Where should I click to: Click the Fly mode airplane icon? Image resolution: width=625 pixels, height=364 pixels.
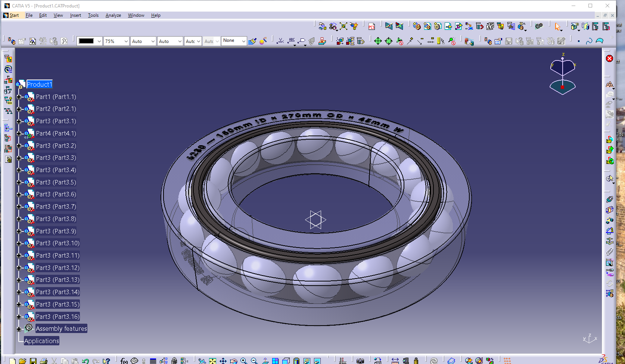[x=202, y=361]
